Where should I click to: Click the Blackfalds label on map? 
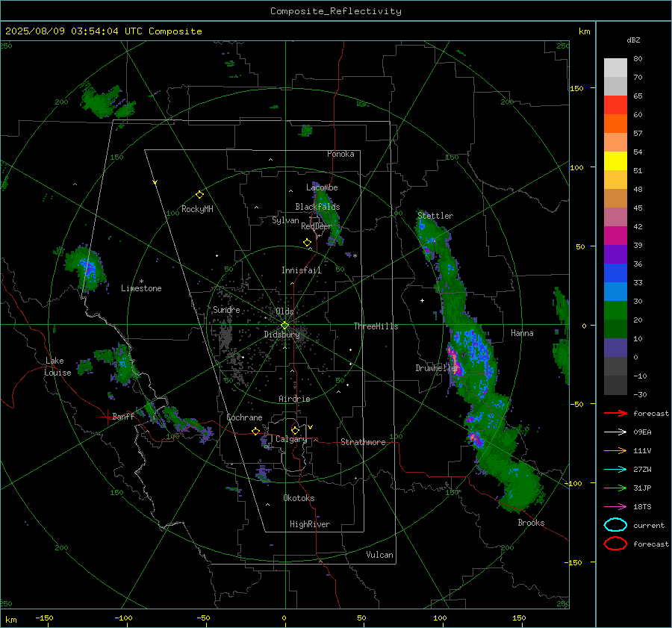317,207
